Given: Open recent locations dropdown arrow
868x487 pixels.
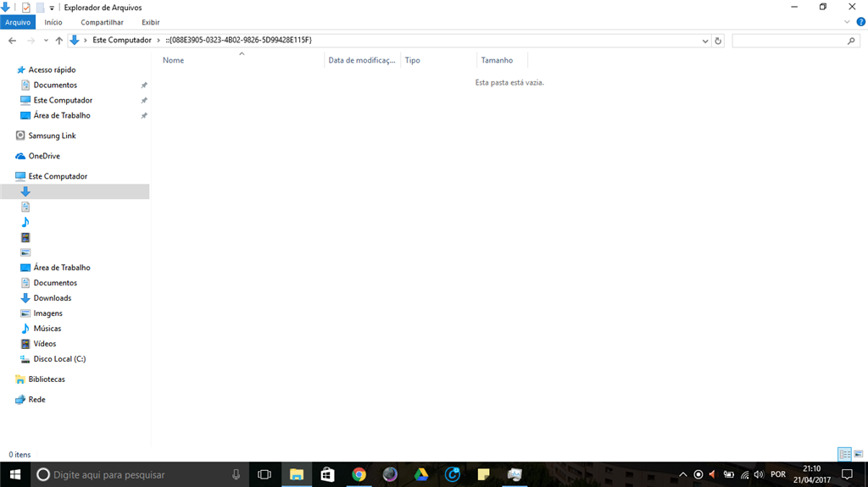Looking at the screenshot, I should (46, 41).
